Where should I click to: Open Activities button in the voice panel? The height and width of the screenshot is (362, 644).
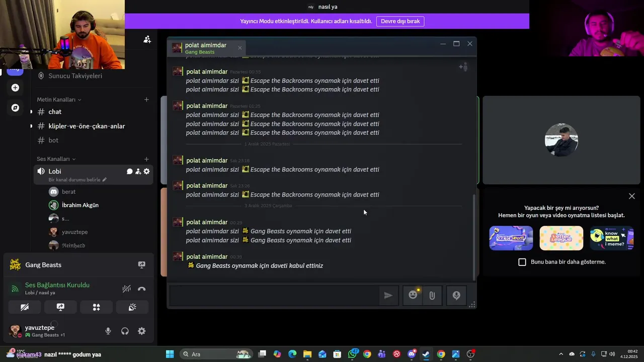tap(96, 307)
